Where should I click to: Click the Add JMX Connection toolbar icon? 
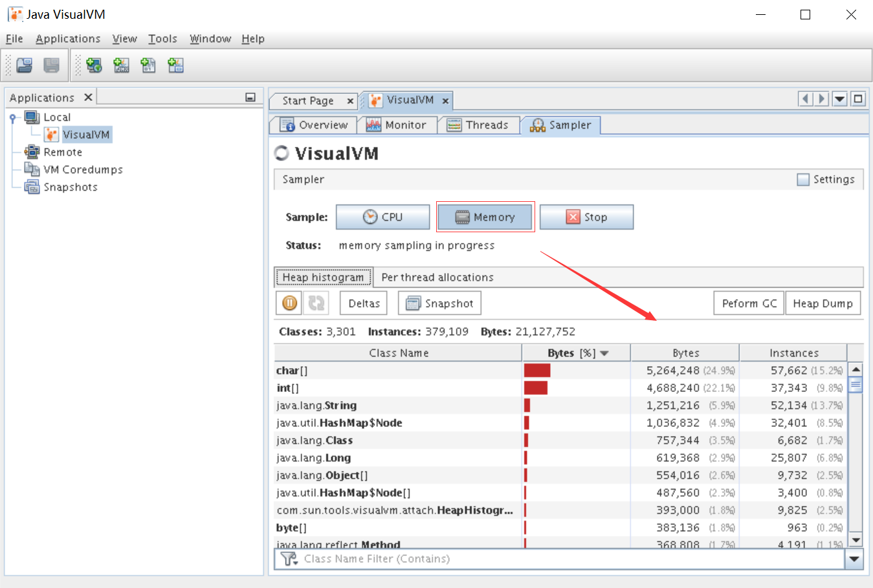[121, 65]
